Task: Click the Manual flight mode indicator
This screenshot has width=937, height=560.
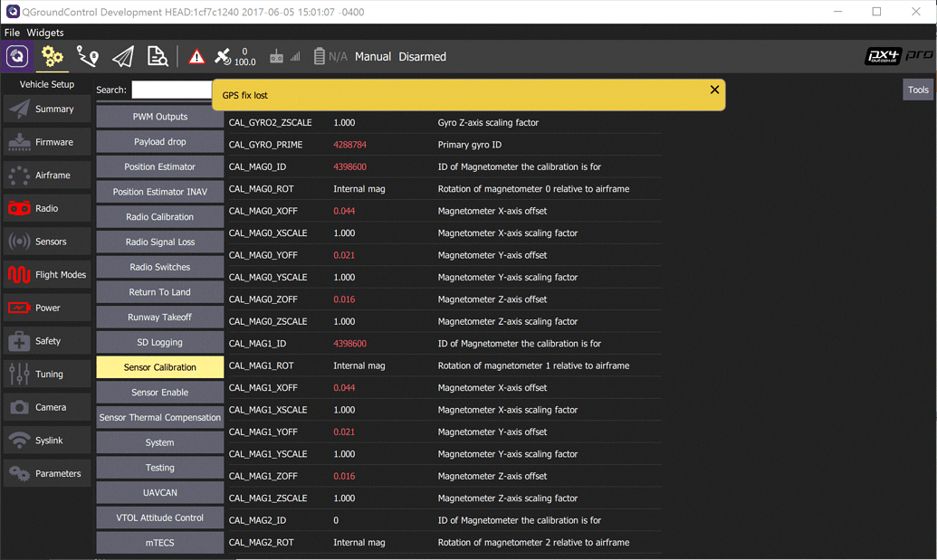Action: click(373, 57)
